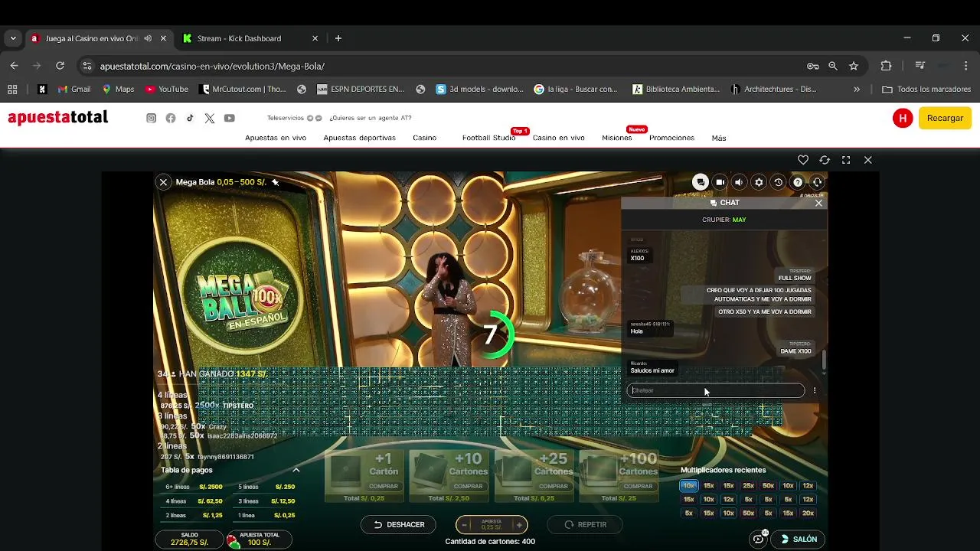Open Chrome apps grid icon
Screen dimensions: 980x551
pos(12,89)
